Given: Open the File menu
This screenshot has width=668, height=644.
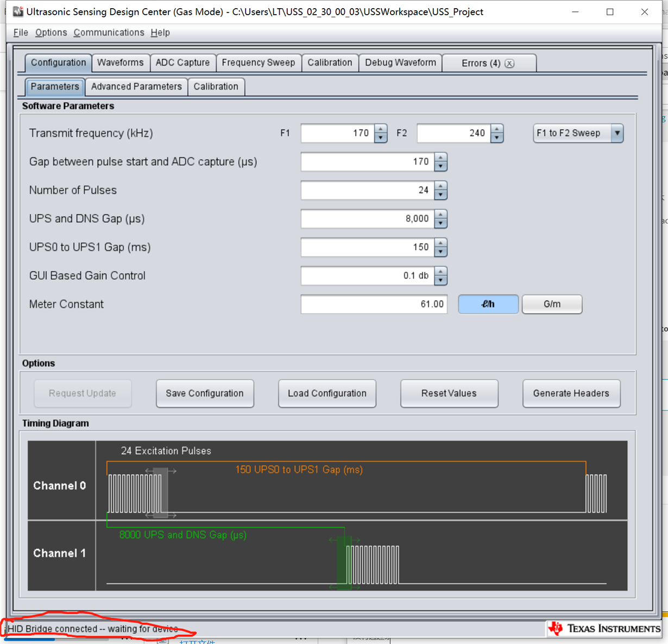Looking at the screenshot, I should point(21,33).
